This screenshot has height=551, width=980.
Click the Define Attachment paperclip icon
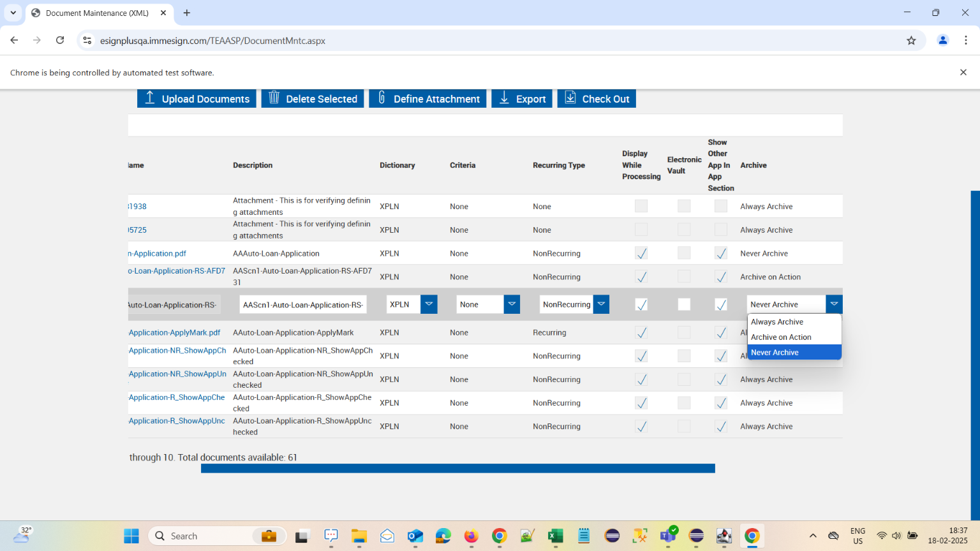[x=382, y=98]
